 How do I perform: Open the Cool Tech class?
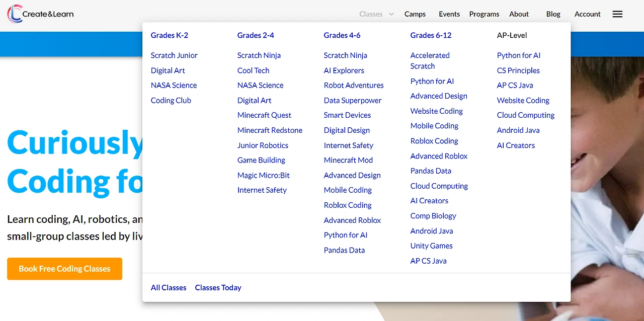(254, 70)
